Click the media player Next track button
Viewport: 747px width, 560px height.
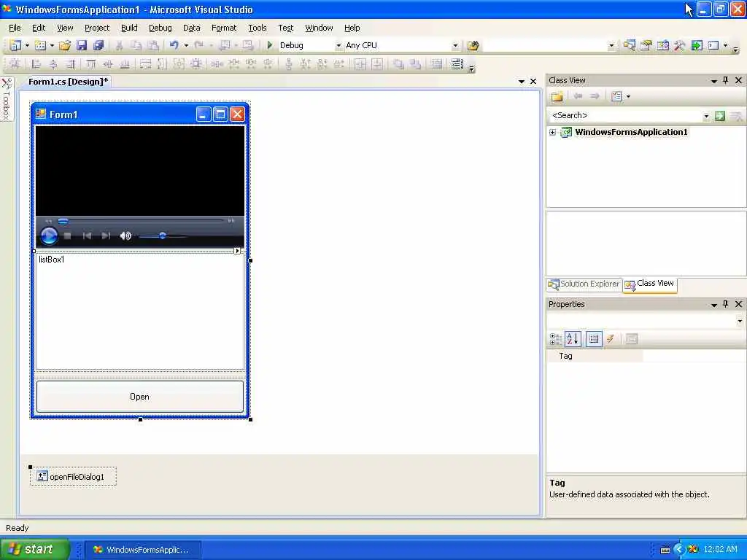coord(106,236)
